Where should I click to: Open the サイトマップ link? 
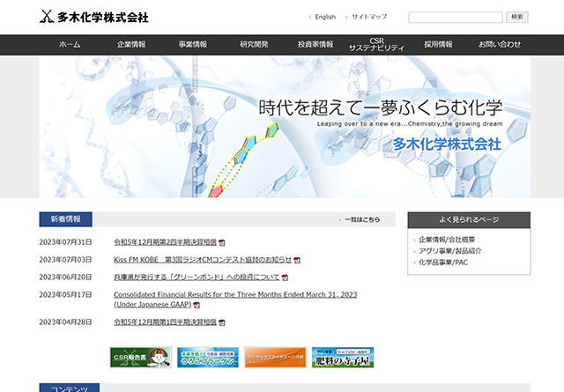[369, 17]
